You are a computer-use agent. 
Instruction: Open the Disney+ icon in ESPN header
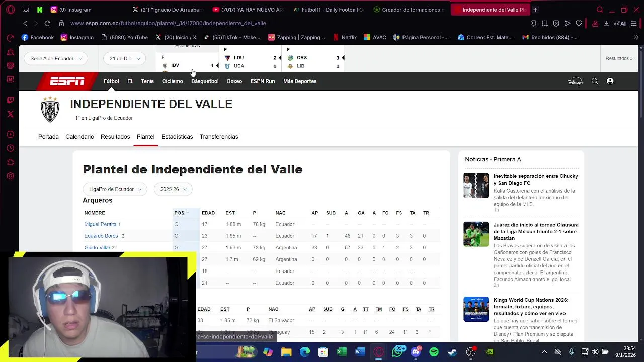(575, 81)
